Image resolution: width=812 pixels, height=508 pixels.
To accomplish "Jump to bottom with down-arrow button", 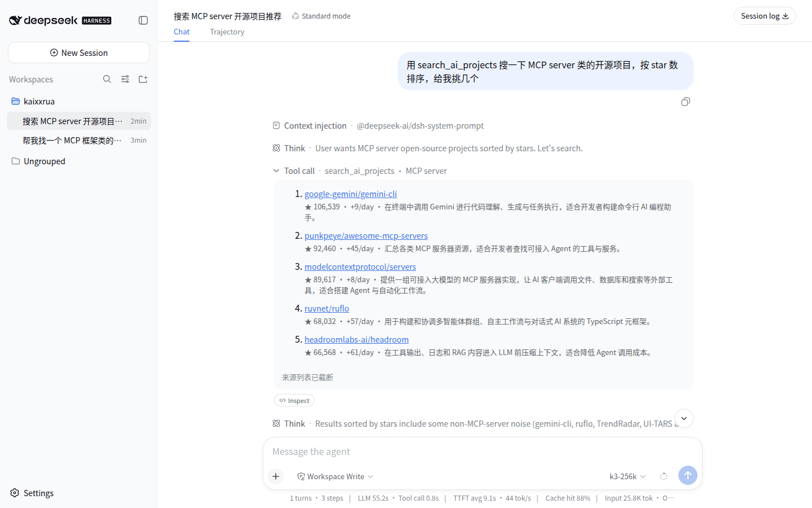I will [684, 418].
